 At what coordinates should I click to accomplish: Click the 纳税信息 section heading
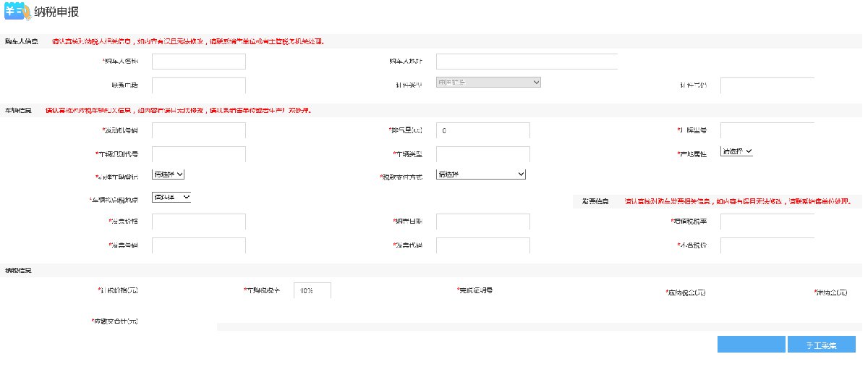pyautogui.click(x=18, y=270)
